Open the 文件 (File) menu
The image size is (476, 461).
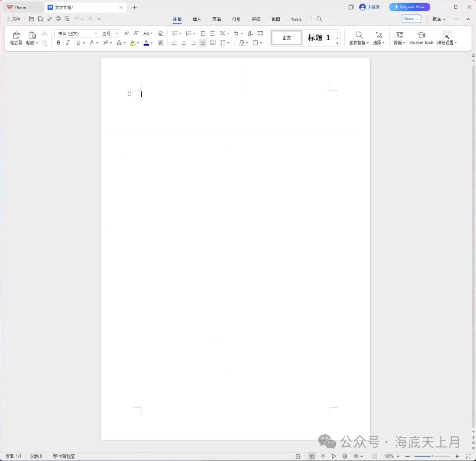[13, 19]
